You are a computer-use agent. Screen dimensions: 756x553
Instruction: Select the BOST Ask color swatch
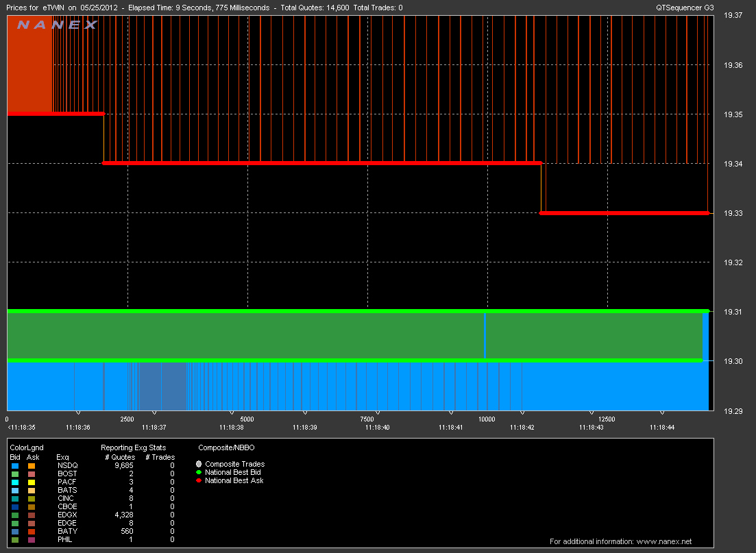pos(32,474)
